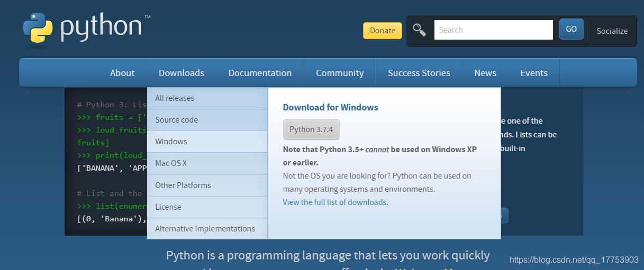Select License in Downloads submenu
644x270 pixels.
point(207,207)
